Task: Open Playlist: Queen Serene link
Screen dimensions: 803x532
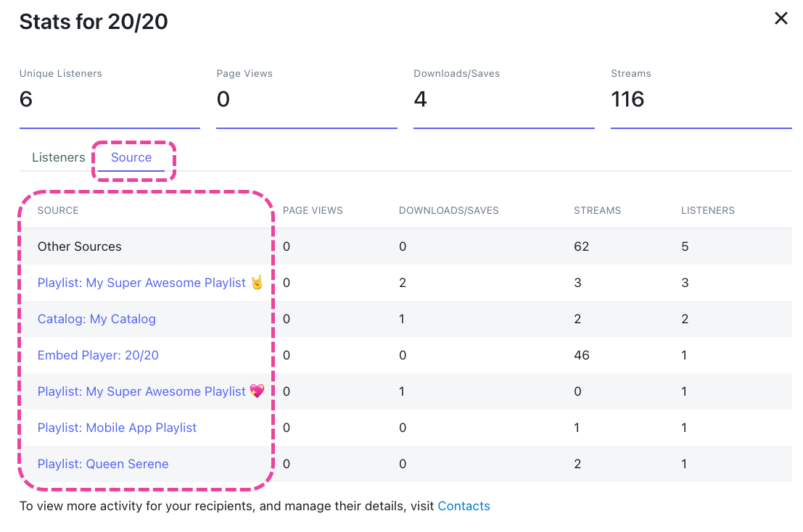Action: coord(103,464)
